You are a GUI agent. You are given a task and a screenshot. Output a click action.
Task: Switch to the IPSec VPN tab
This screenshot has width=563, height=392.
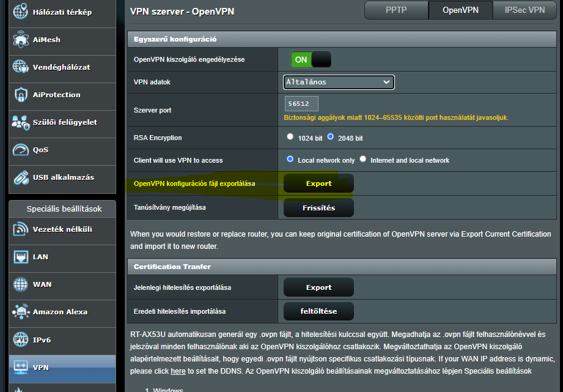(x=524, y=10)
